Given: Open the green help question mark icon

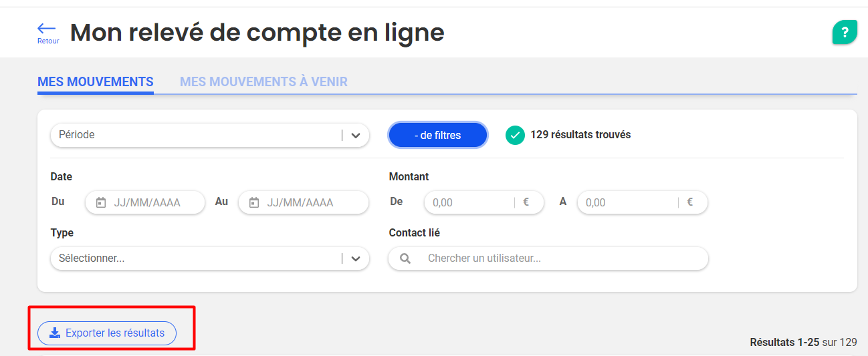Looking at the screenshot, I should (x=845, y=32).
